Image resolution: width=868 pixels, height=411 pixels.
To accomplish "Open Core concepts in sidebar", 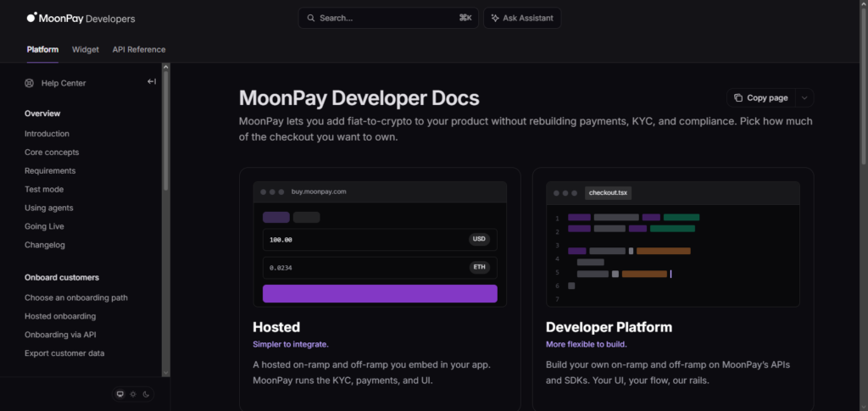I will (52, 153).
